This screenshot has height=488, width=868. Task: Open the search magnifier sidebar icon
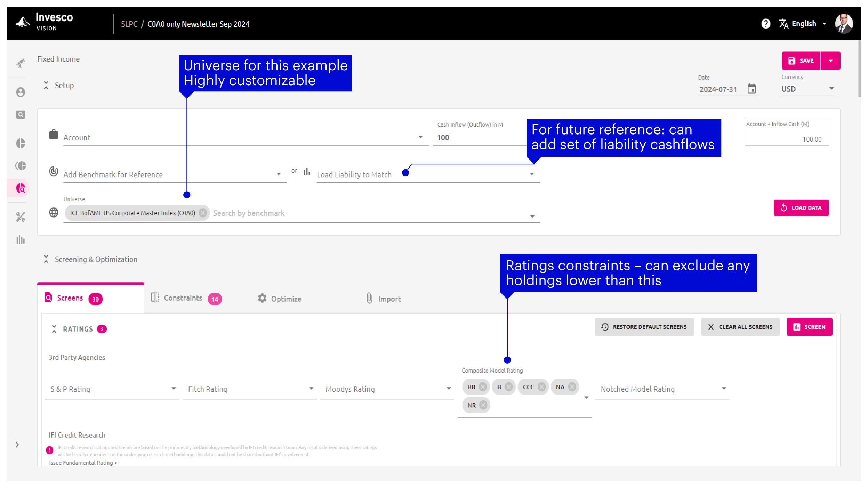point(21,115)
